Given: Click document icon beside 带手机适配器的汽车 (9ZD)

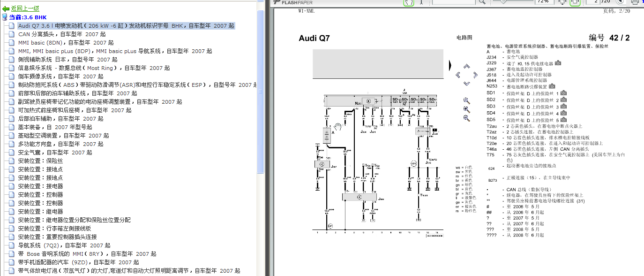Looking at the screenshot, I should [x=12, y=262].
